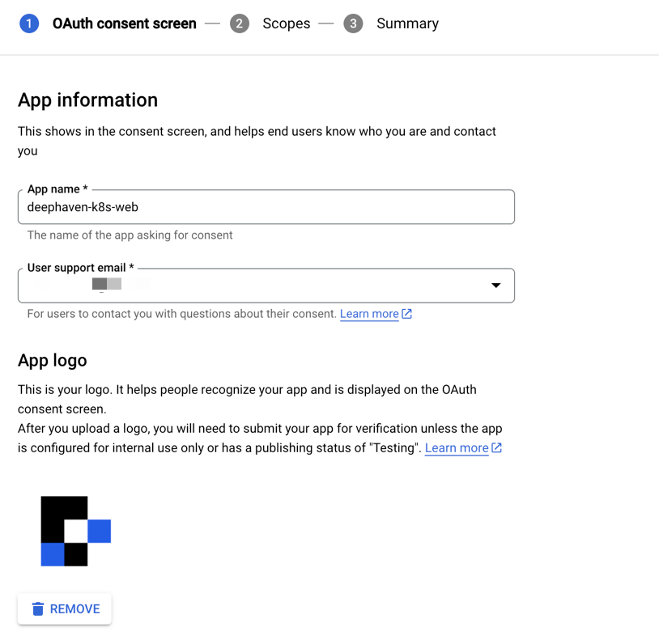659x644 pixels.
Task: Open Learn more link about logo verification
Action: click(457, 448)
